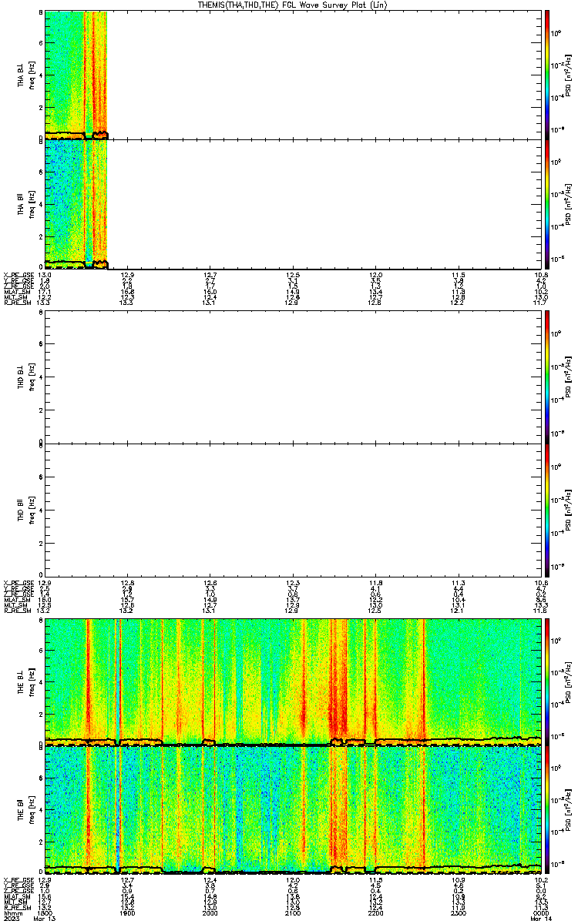Screen dimensions: 578x924
Task: Click the 1900 time axis label
Action: [x=128, y=912]
